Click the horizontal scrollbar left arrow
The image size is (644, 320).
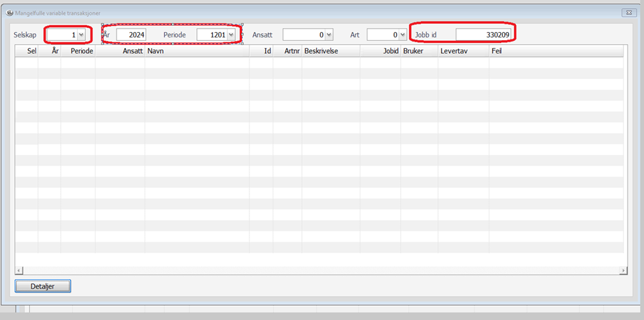pyautogui.click(x=19, y=270)
